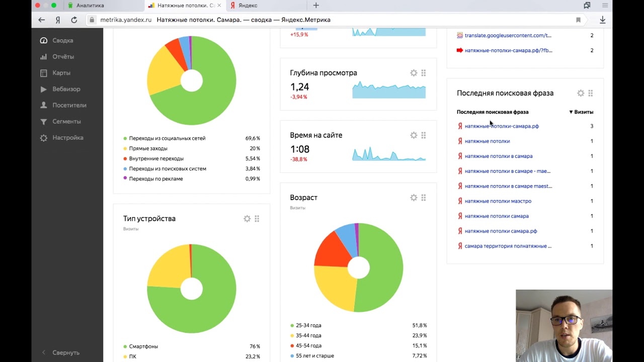This screenshot has height=362, width=644.
Task: Open натяжные потолки маэстро search phrase link
Action: click(x=498, y=201)
